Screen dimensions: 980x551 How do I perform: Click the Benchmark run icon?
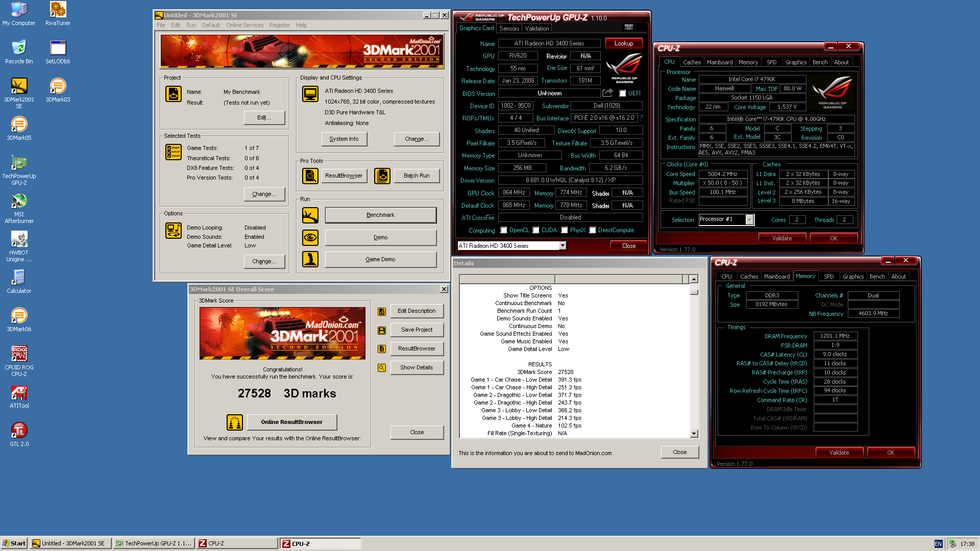(310, 215)
